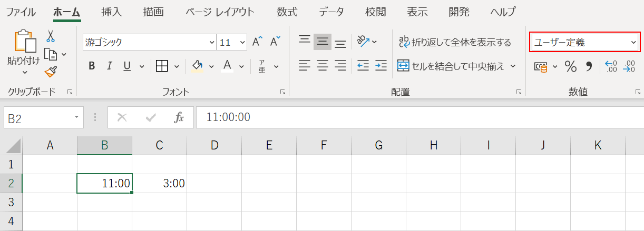Open the font name dropdown 游ゴシック
The image size is (644, 231).
tap(212, 43)
